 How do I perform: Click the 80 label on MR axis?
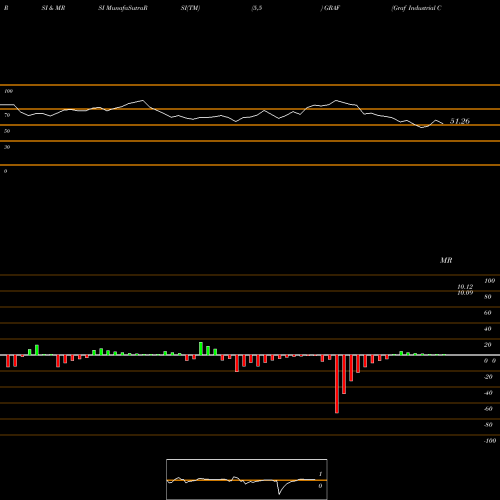pyautogui.click(x=488, y=297)
